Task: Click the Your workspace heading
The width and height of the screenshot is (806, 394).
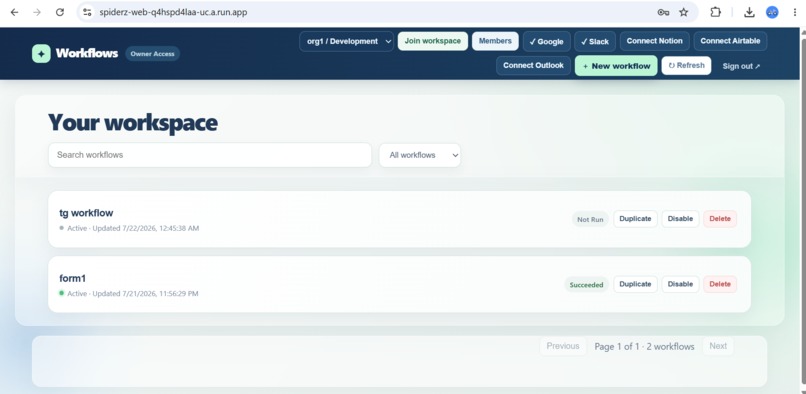Action: tap(133, 123)
